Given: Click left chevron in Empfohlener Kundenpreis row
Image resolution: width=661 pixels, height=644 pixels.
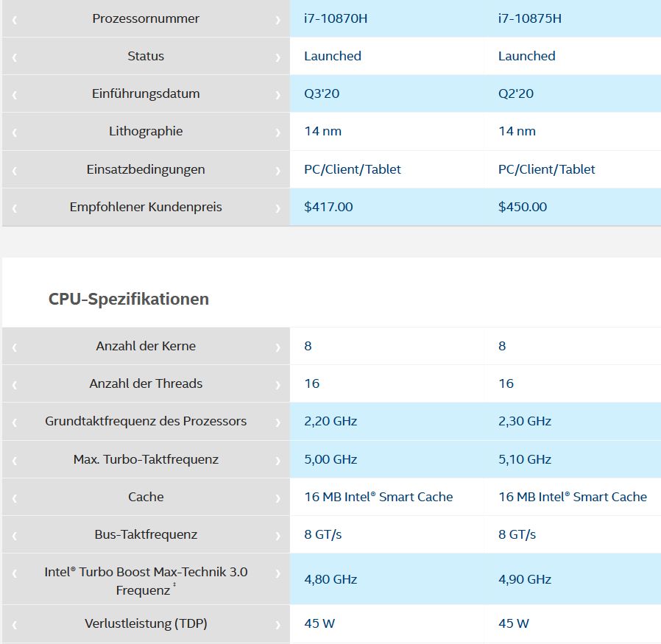Looking at the screenshot, I should 15,208.
